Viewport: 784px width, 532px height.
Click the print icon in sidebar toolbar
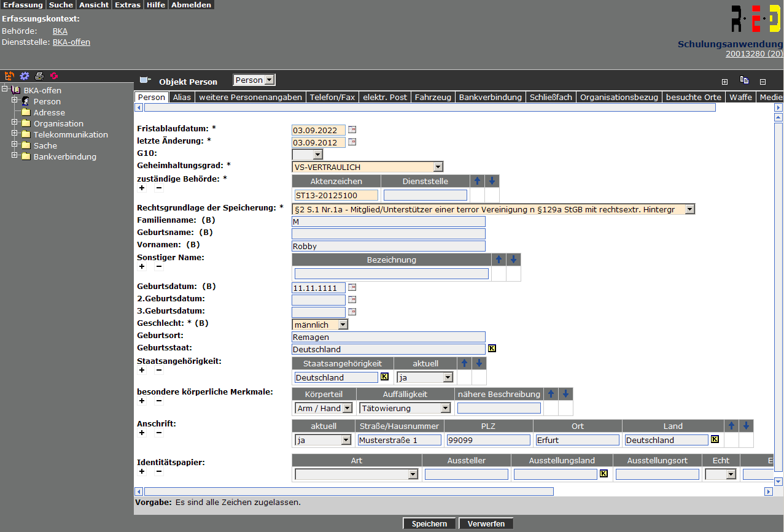point(39,76)
